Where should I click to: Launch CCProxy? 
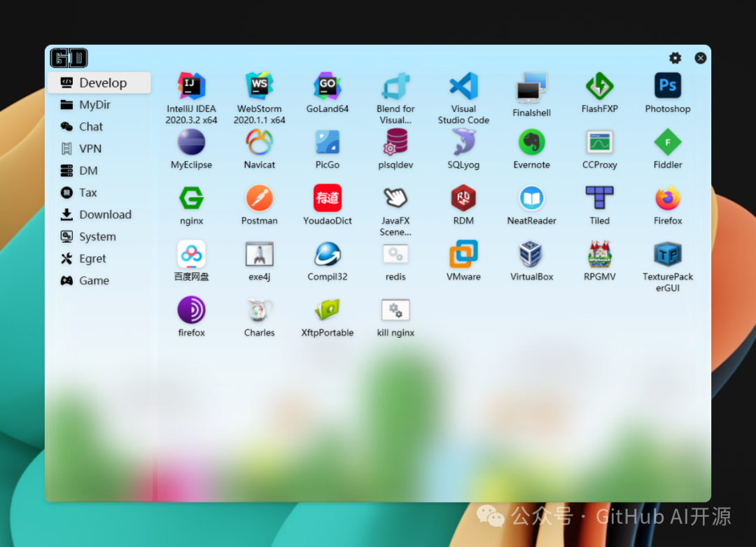point(599,142)
